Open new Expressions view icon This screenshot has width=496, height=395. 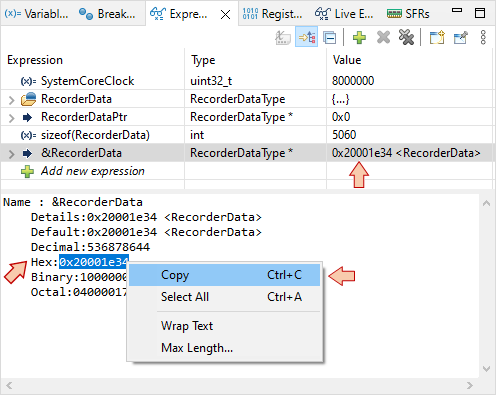coord(437,37)
